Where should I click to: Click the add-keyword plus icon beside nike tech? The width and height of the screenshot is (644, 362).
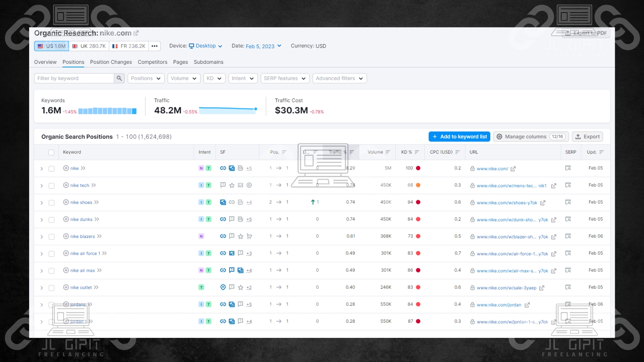click(66, 185)
